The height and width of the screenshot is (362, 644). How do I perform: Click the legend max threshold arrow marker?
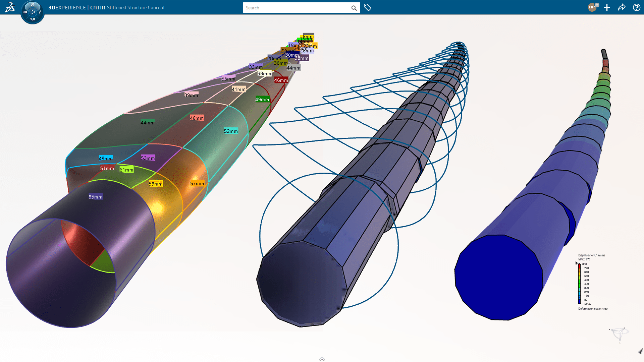coord(577,263)
